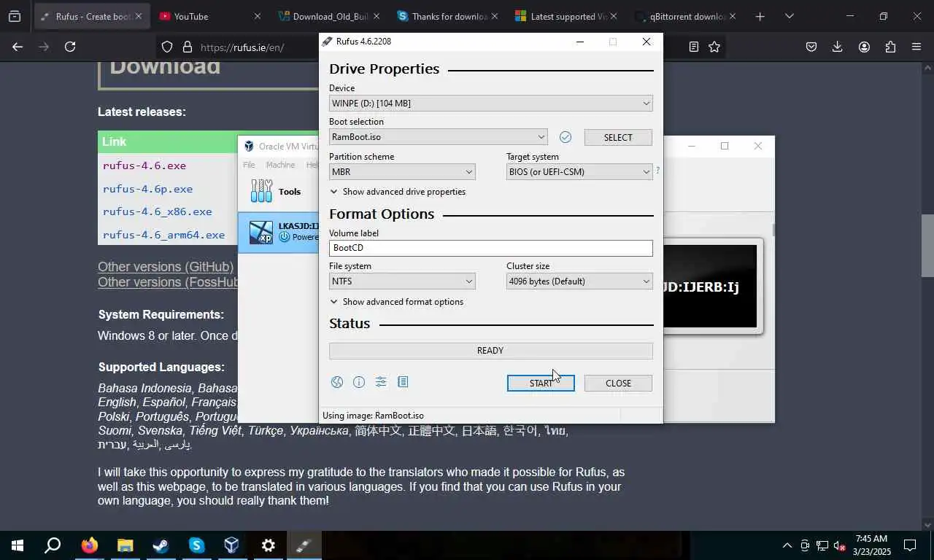Screen dimensions: 934x560
Task: Download rufus-4.6_x86.exe link
Action: 158,211
